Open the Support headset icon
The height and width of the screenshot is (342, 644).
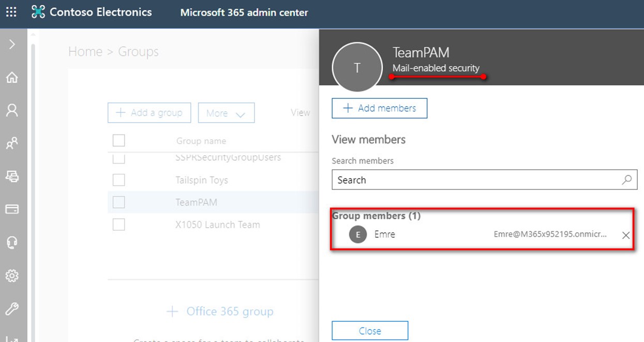(x=12, y=242)
